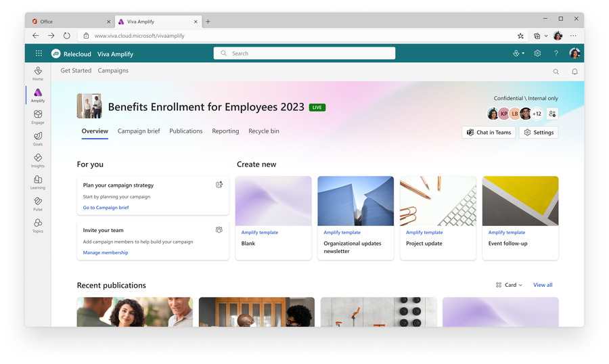Click the manage members icon beside +12
This screenshot has height=364, width=609.
click(x=552, y=114)
